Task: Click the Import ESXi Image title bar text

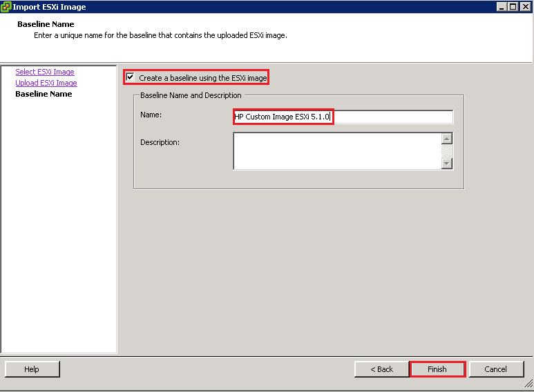Action: click(x=50, y=7)
